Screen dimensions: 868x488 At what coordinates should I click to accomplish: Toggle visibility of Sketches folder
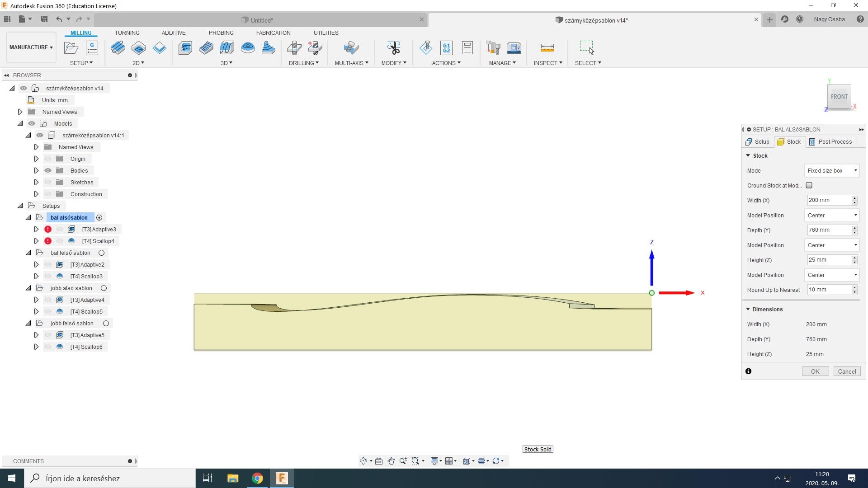click(x=48, y=182)
